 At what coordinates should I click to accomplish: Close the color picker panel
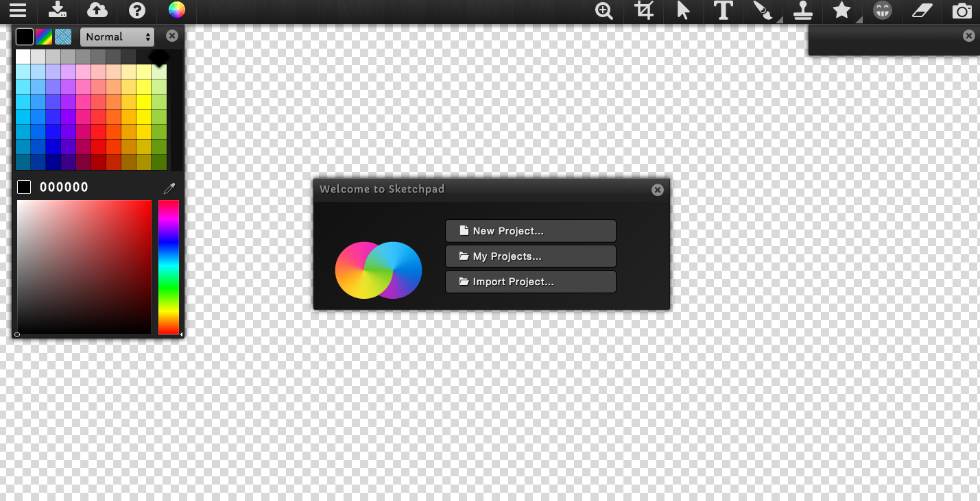pyautogui.click(x=172, y=36)
